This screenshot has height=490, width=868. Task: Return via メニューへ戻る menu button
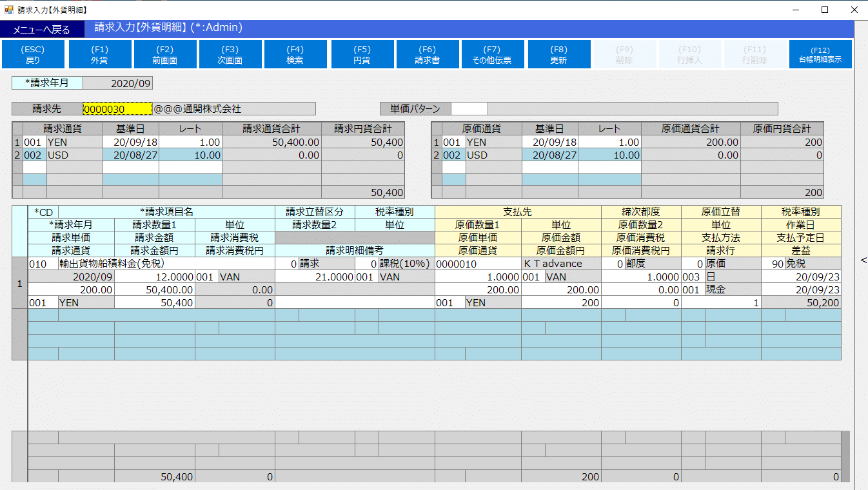pyautogui.click(x=42, y=30)
